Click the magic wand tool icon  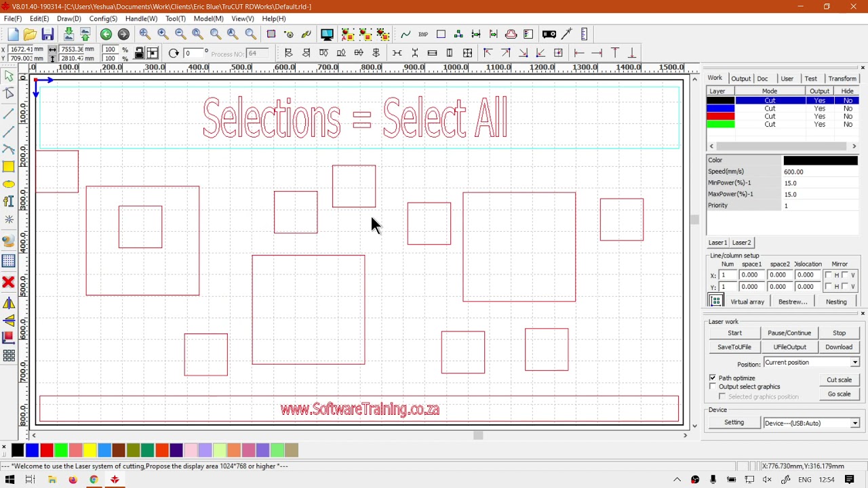567,35
